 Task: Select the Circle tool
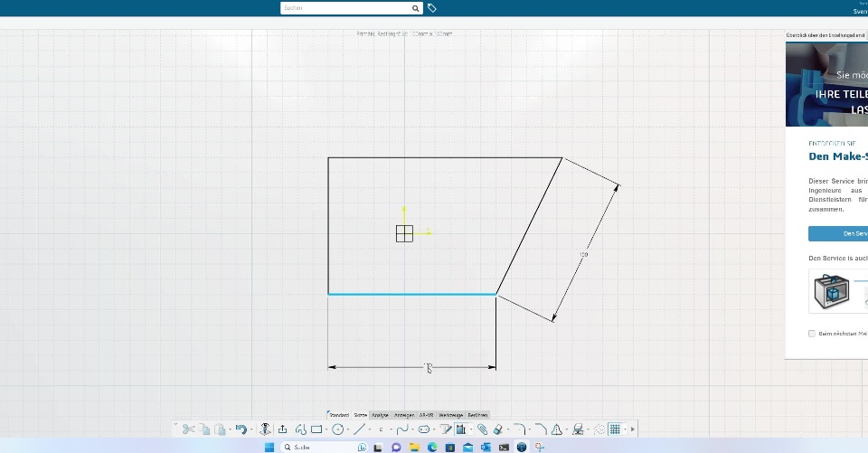coord(337,429)
